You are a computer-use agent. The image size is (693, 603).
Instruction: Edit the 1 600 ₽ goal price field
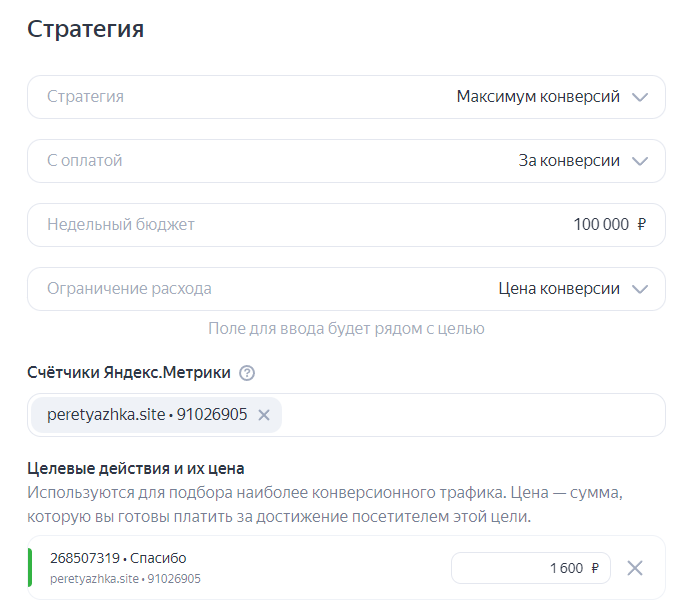pyautogui.click(x=530, y=568)
